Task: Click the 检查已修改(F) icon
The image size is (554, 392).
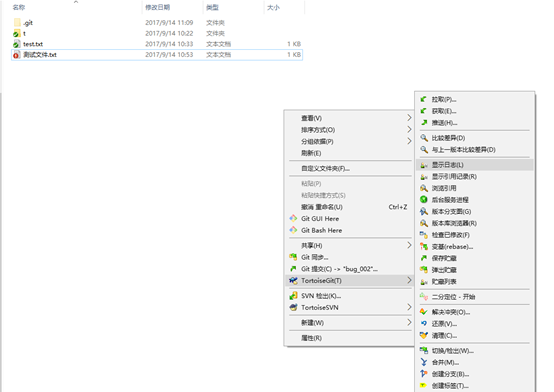Action: pyautogui.click(x=424, y=235)
